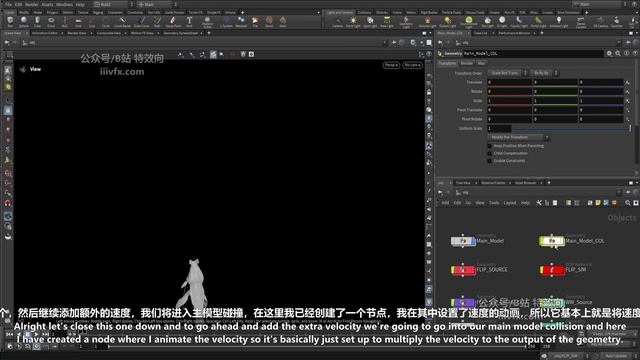The image size is (640, 360).
Task: Toggle display flag on Main_Model node
Action: click(x=473, y=241)
